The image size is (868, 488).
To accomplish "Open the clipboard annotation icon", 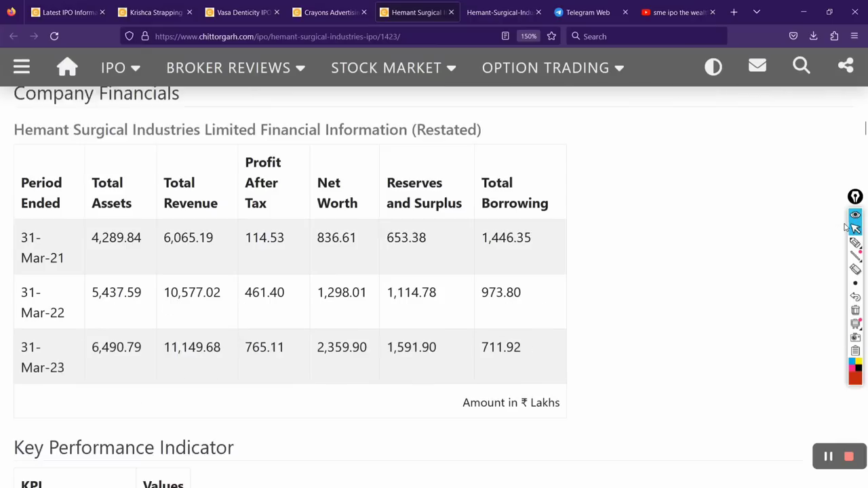I will (855, 350).
